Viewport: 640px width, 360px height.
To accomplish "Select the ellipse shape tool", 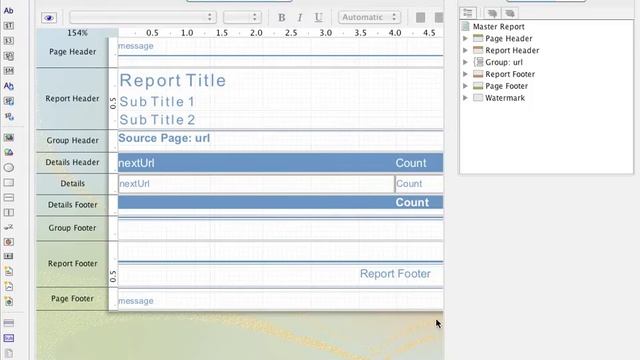I will coord(9,168).
